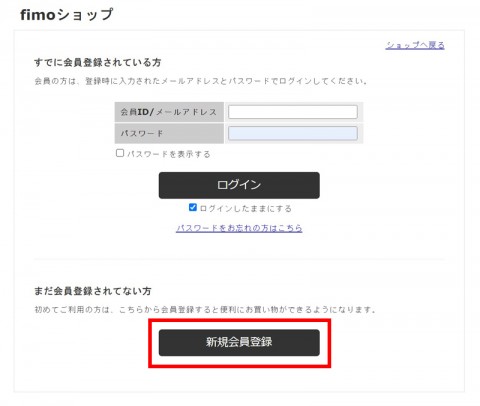
Task: Select the すでに会員登録されている方 heading
Action: click(x=98, y=62)
